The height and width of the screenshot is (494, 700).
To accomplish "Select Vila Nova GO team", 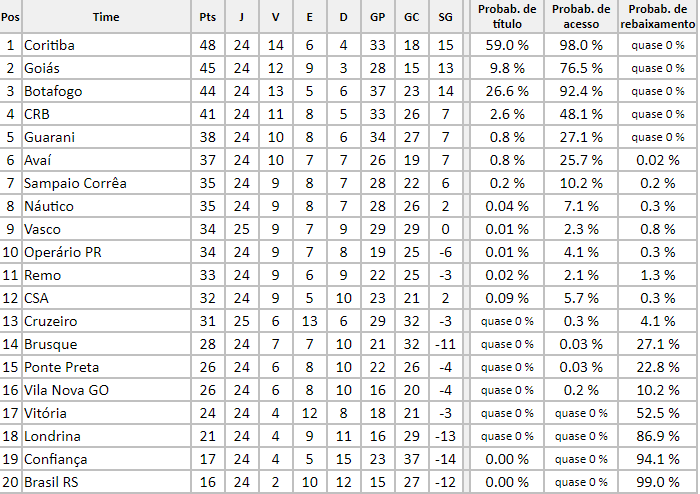I will (66, 390).
